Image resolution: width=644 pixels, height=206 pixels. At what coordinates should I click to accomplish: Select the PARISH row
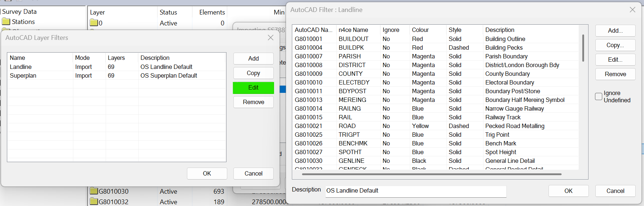[436, 56]
